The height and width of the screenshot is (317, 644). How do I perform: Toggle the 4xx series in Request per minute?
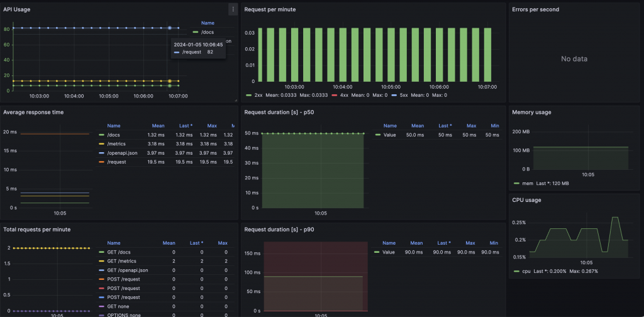tap(344, 95)
